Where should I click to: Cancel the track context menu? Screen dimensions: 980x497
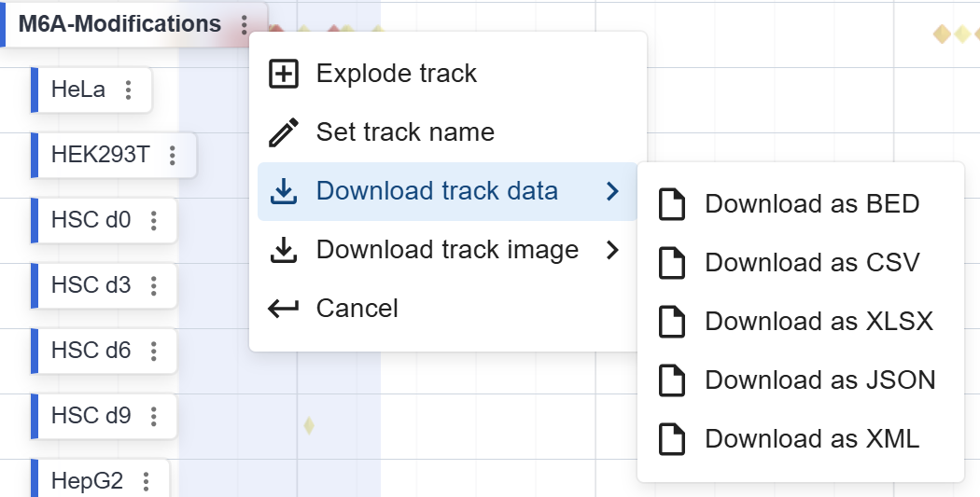[x=357, y=309]
